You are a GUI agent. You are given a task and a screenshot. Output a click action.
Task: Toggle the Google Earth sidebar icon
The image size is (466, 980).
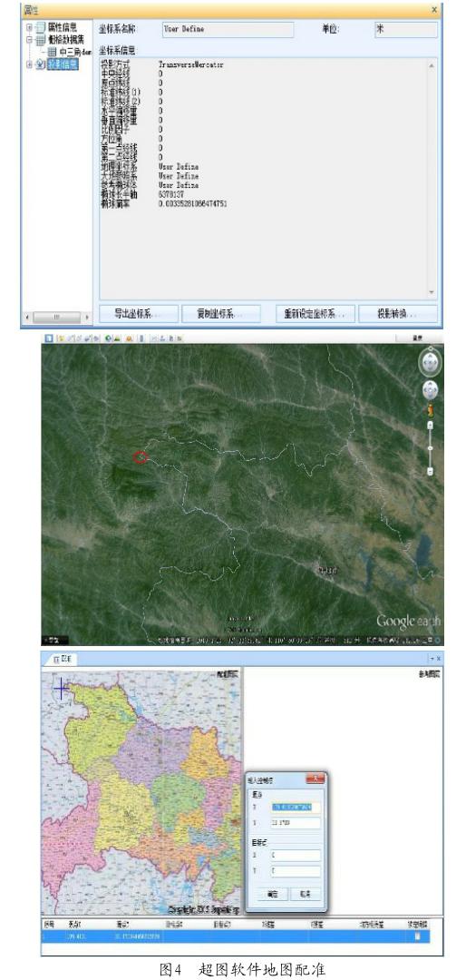(x=48, y=338)
